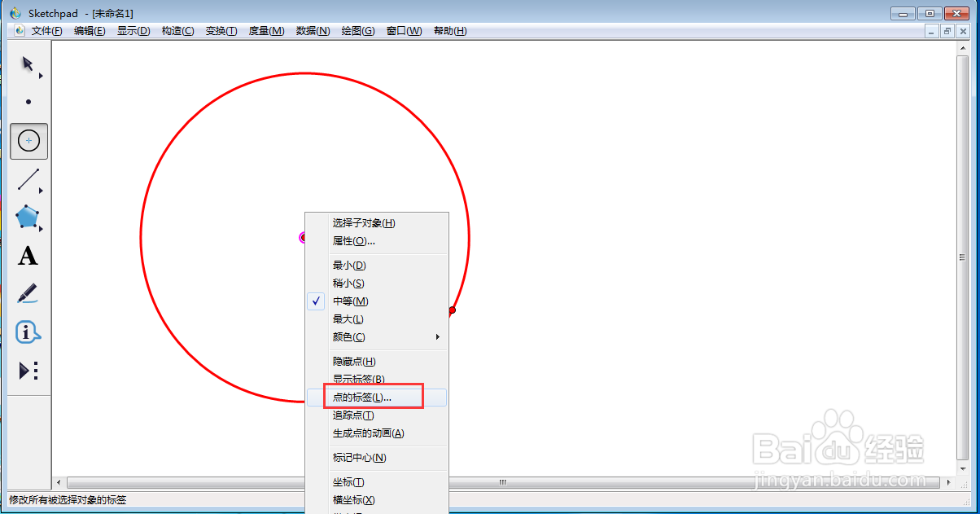The width and height of the screenshot is (980, 514).
Task: Click the status text 修改所有被选择对象的标签
Action: [x=68, y=500]
